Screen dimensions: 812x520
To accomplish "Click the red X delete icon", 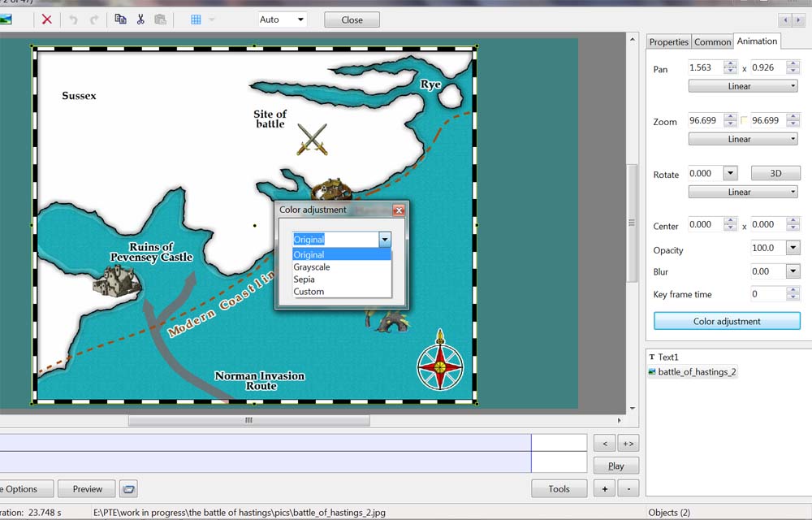I will pyautogui.click(x=46, y=19).
